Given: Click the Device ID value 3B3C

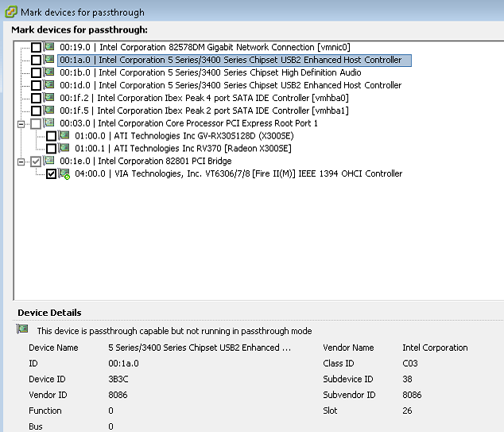Looking at the screenshot, I should pyautogui.click(x=118, y=379).
